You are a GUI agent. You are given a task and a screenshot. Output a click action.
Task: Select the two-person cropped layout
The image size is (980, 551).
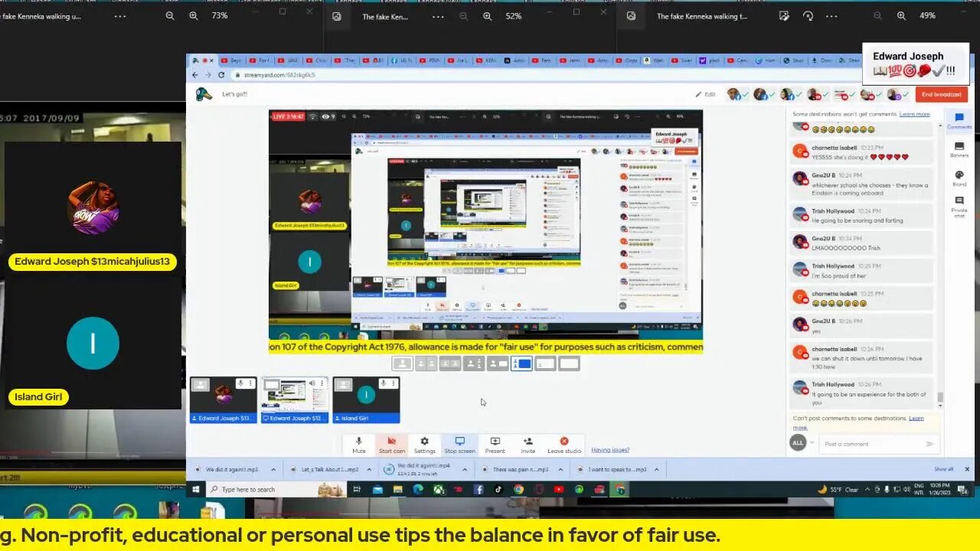tap(426, 364)
